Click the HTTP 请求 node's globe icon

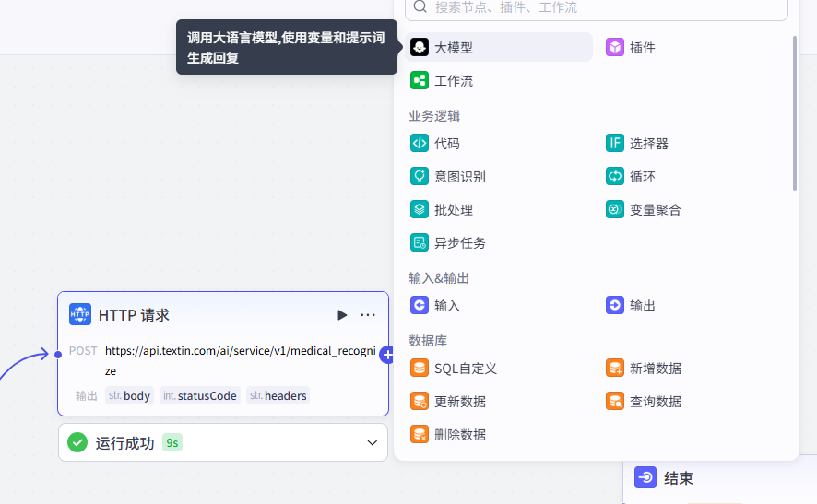80,314
